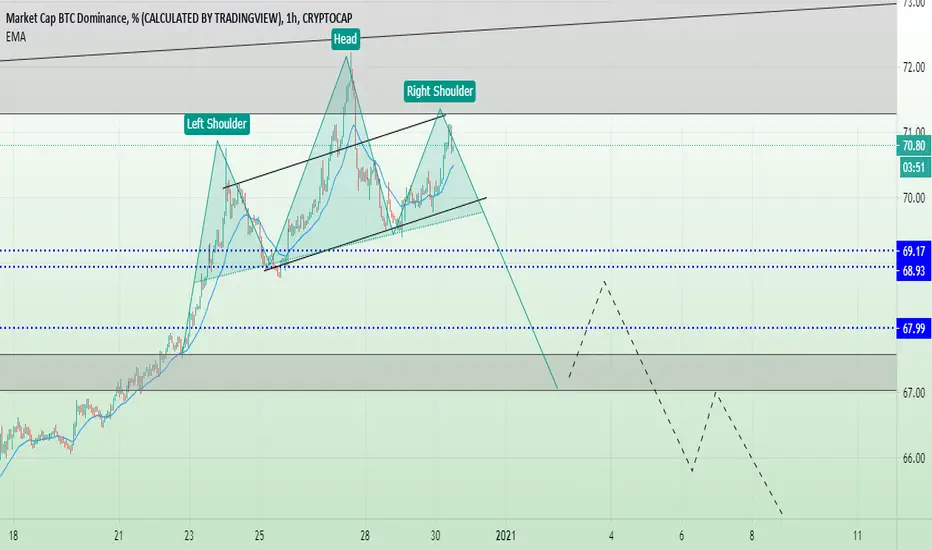Click date 18 on time axis

tap(13, 536)
